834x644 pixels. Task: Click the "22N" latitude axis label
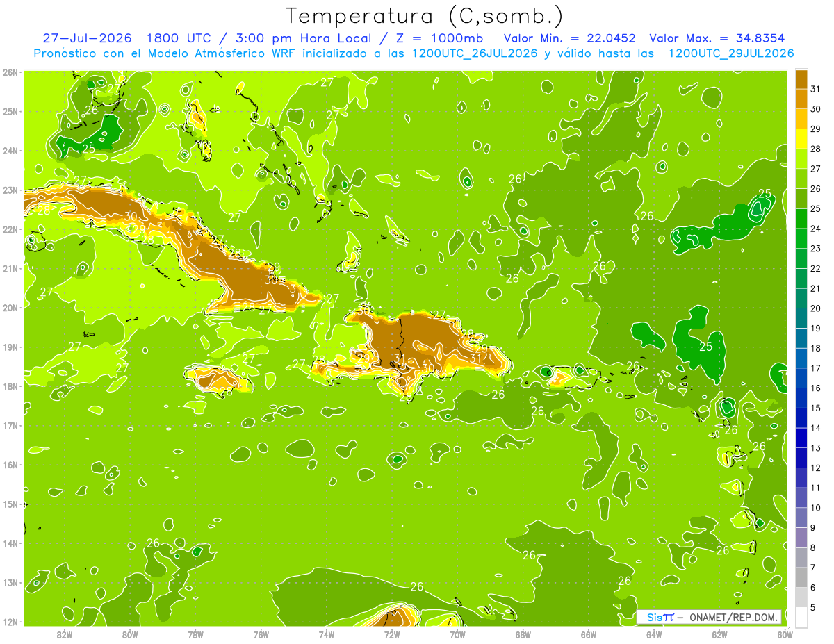point(10,229)
